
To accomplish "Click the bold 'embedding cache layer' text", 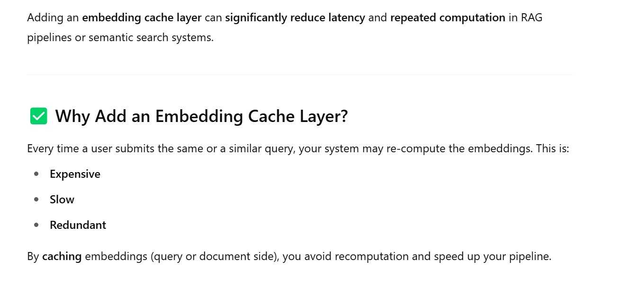I will click(x=142, y=18).
